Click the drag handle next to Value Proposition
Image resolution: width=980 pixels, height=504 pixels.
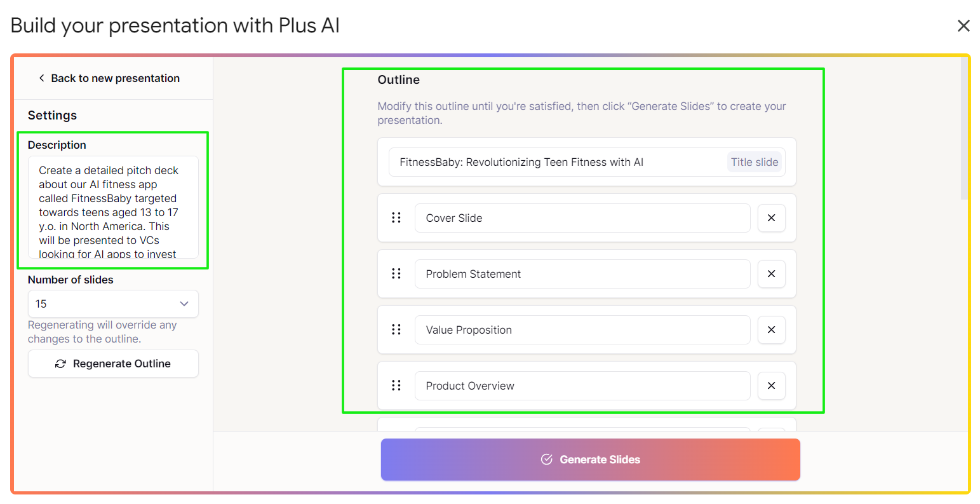(396, 330)
